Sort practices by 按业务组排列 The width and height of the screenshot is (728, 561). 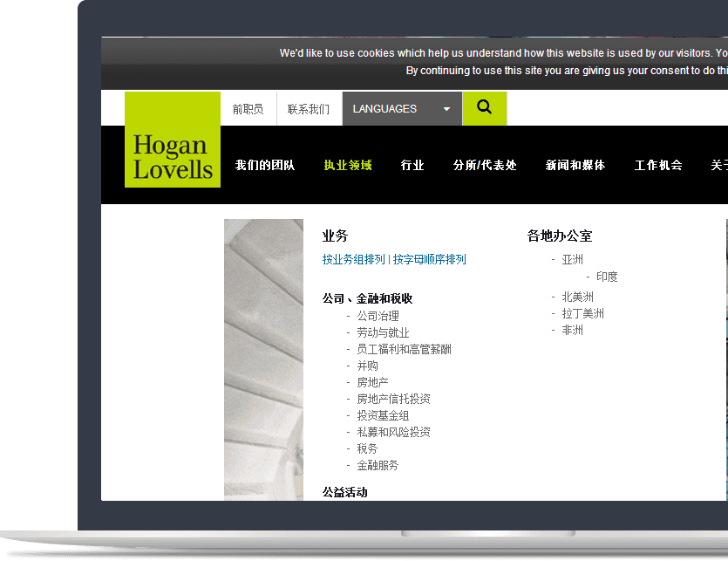pyautogui.click(x=353, y=259)
